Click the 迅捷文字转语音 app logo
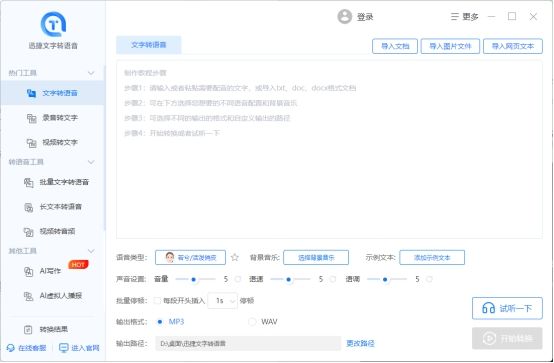This screenshot has width=554, height=363. [53, 24]
